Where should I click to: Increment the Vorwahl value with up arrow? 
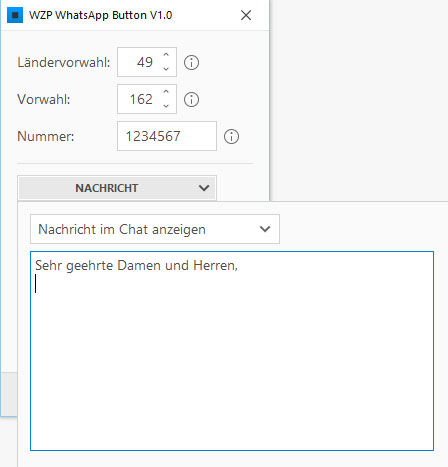tap(166, 92)
